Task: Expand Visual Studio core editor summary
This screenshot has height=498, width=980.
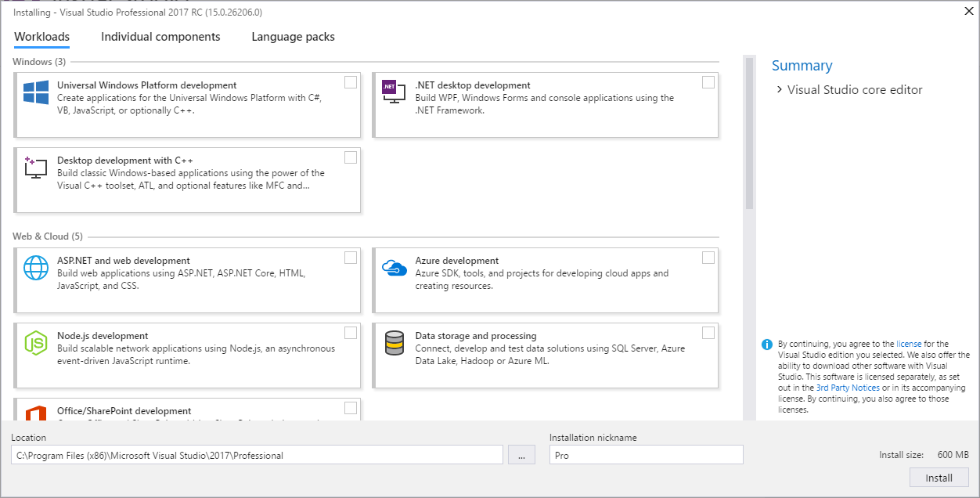Action: [780, 90]
